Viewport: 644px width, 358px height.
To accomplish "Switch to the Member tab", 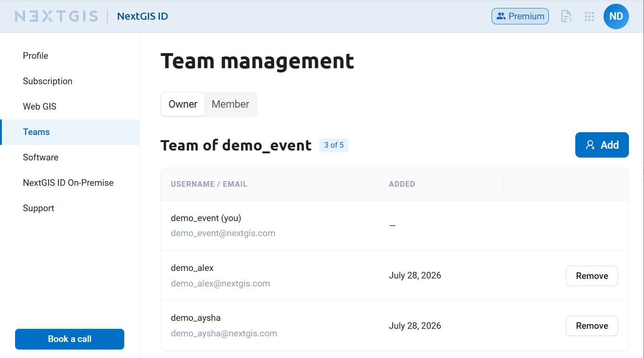I will pos(230,104).
